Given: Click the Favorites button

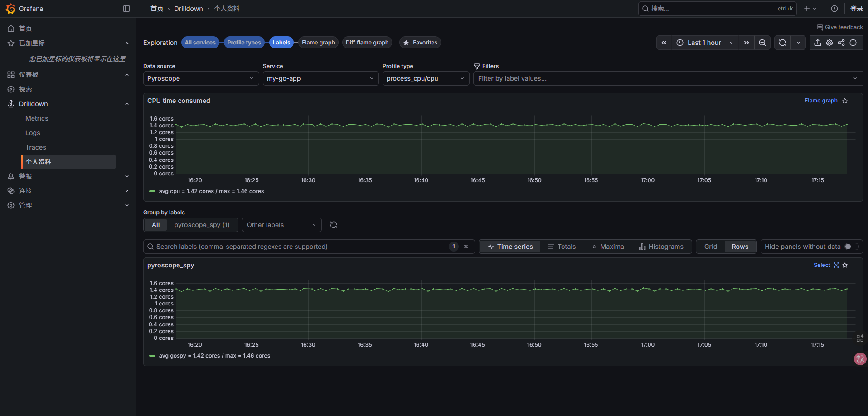Looking at the screenshot, I should [420, 43].
